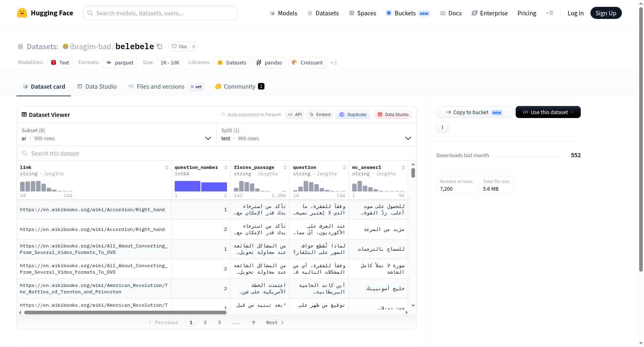Expand the Use this dataset dropdown
The width and height of the screenshot is (644, 347).
(x=548, y=112)
